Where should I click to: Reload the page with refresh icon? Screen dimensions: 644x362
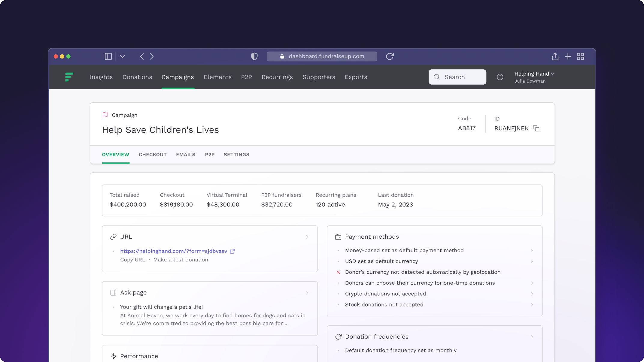pos(390,56)
